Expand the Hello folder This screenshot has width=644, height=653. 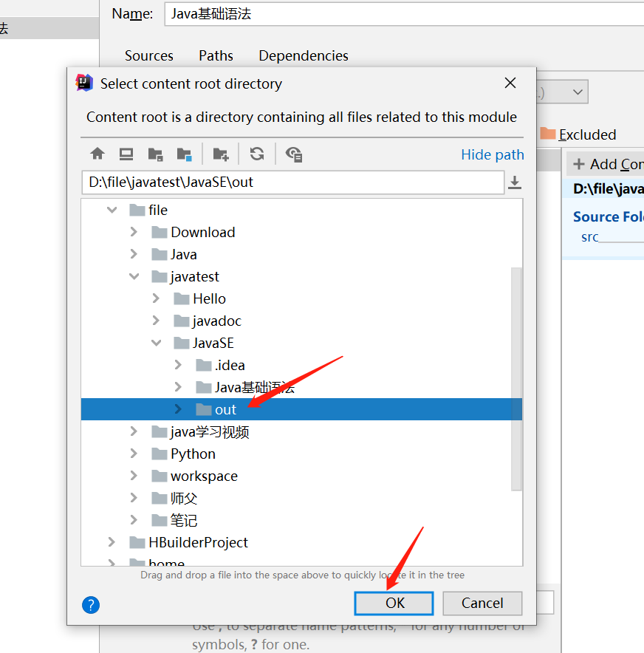[x=156, y=298]
